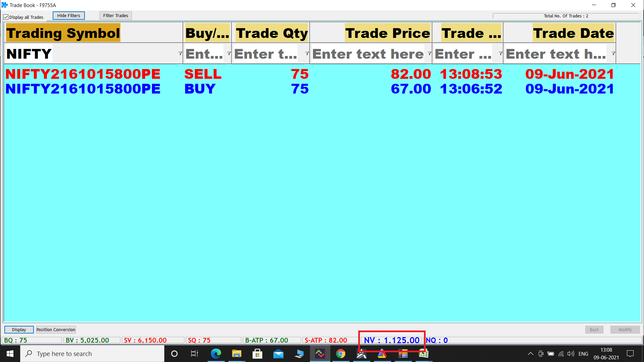Open the Trade Date filter funnel dropdown
This screenshot has height=362, width=644.
pyautogui.click(x=613, y=54)
